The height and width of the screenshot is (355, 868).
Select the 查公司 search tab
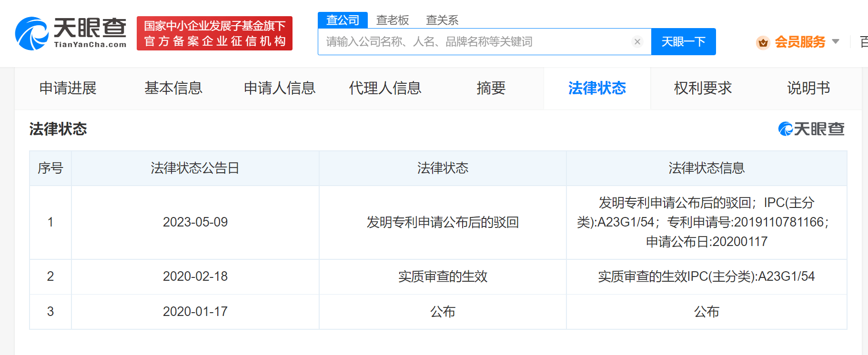[343, 20]
